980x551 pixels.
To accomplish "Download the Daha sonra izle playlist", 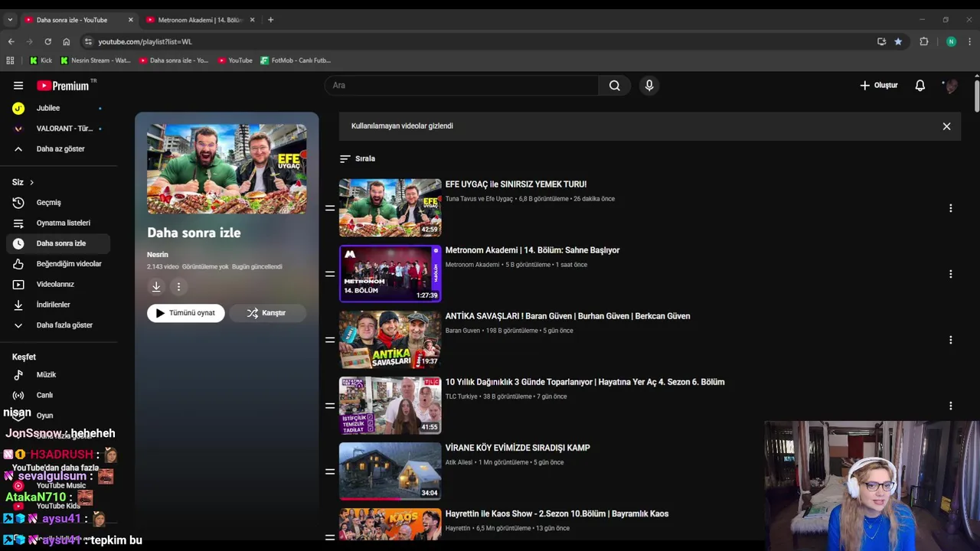I will click(x=156, y=287).
